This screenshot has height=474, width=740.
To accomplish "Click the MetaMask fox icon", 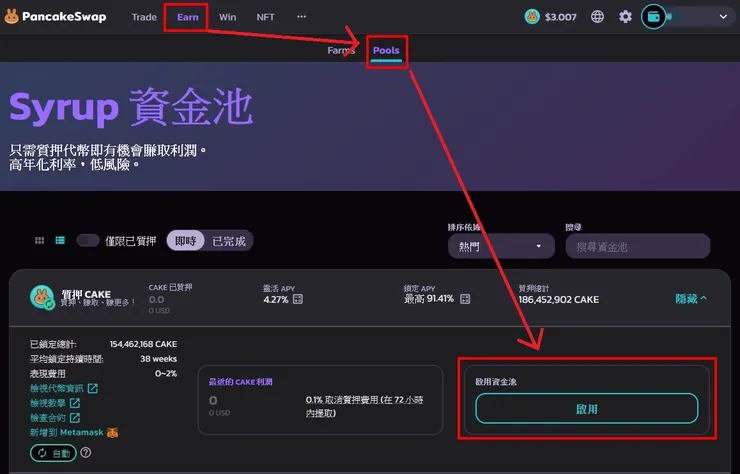I will pos(112,432).
